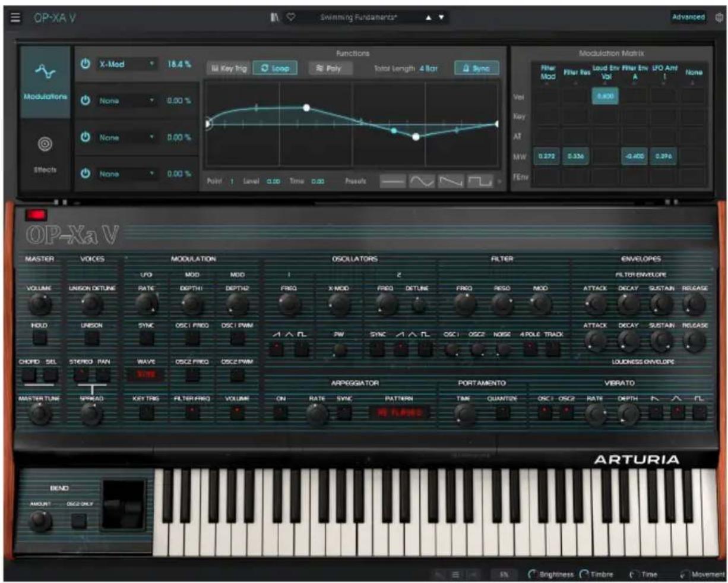Open the preset library browser icon
Image resolution: width=728 pixels, height=583 pixels.
(x=274, y=17)
